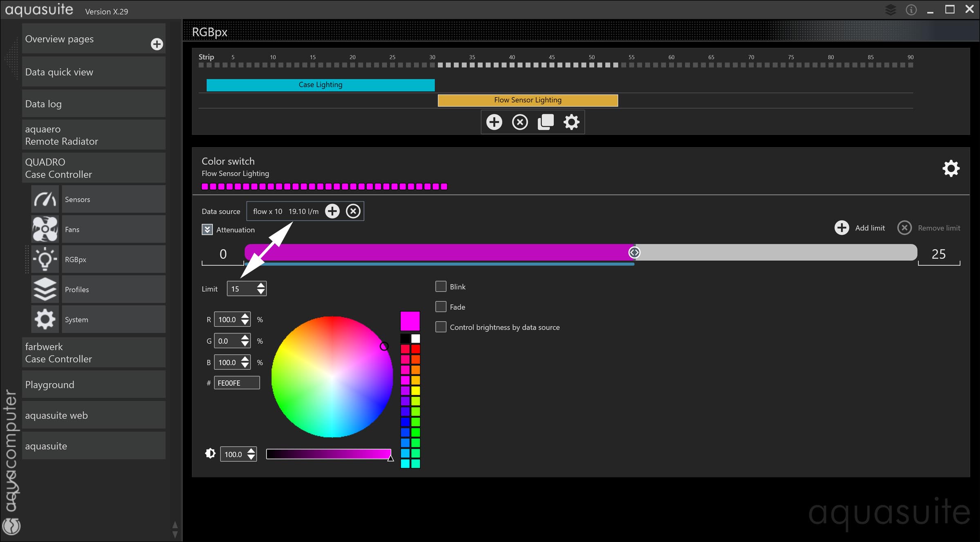This screenshot has height=542, width=980.
Task: Collapse the Attenuation expander
Action: point(207,230)
